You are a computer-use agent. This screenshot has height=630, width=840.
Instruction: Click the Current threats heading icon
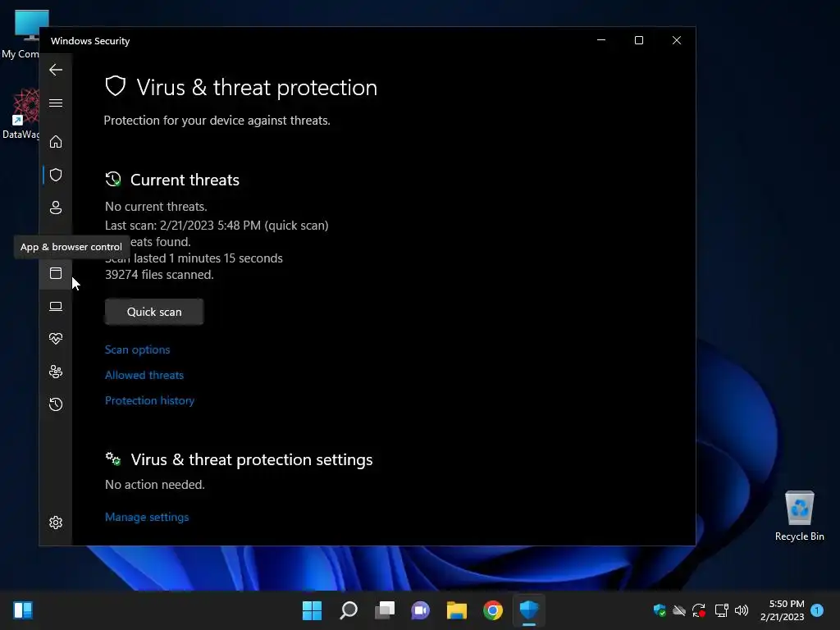pyautogui.click(x=113, y=179)
